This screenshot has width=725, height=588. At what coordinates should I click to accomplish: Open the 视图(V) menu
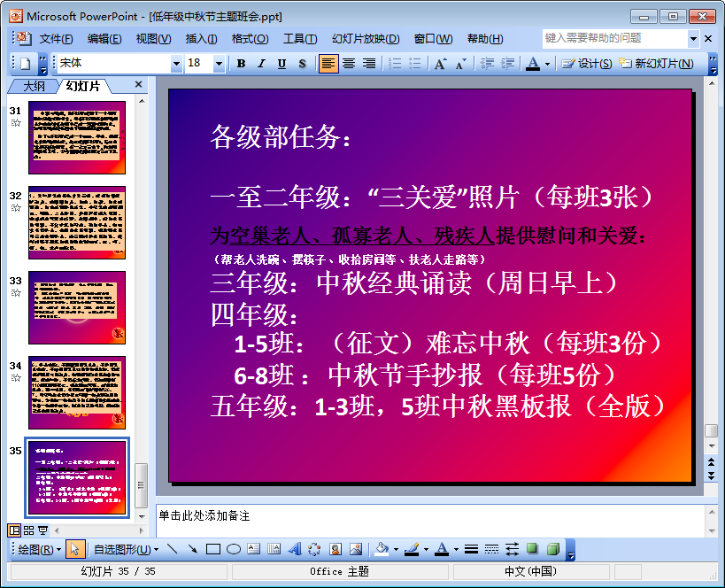(x=153, y=39)
